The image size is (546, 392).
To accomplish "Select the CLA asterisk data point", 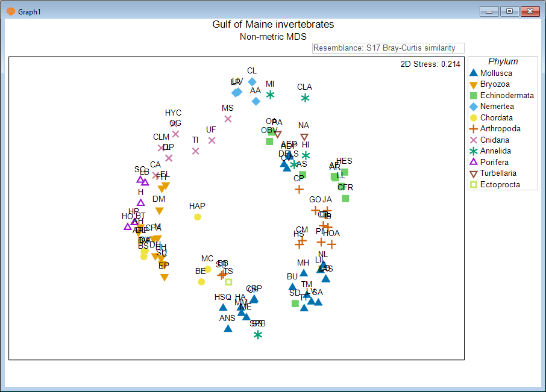I will [x=305, y=98].
